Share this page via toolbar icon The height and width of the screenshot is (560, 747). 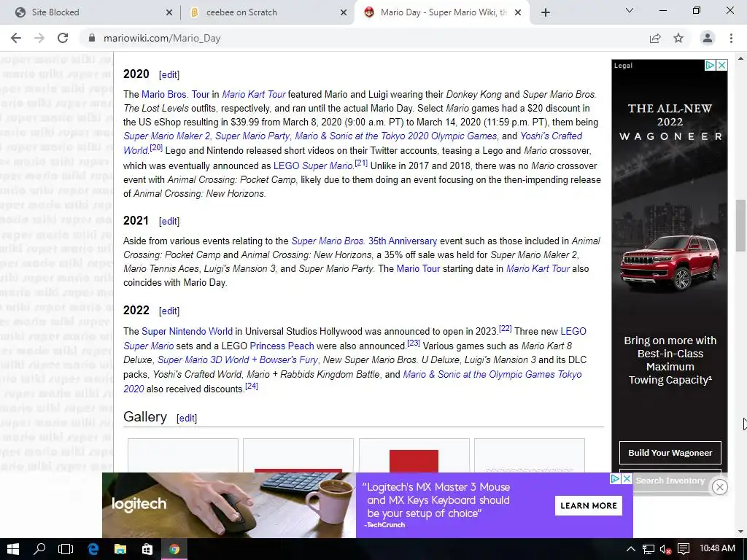655,38
